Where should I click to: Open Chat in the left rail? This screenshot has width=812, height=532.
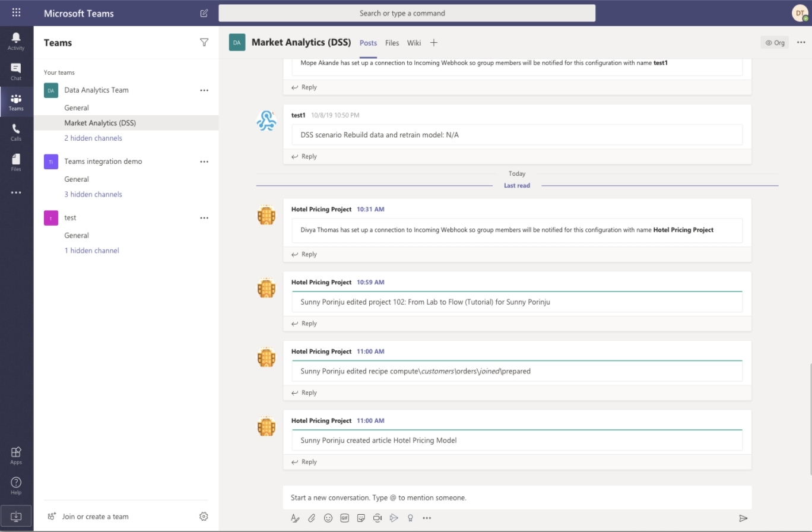tap(16, 71)
